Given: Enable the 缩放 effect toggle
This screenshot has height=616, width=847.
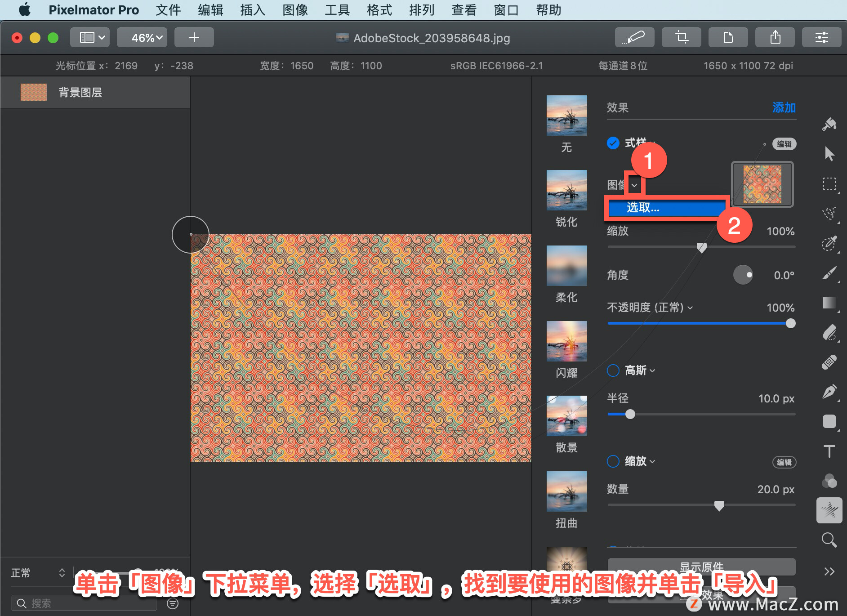Looking at the screenshot, I should click(x=613, y=461).
